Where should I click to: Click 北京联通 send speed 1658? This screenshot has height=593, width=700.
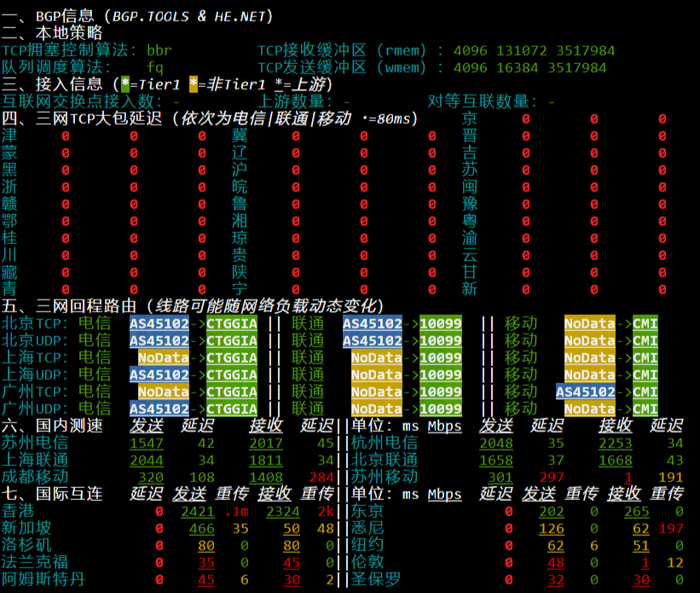click(496, 460)
